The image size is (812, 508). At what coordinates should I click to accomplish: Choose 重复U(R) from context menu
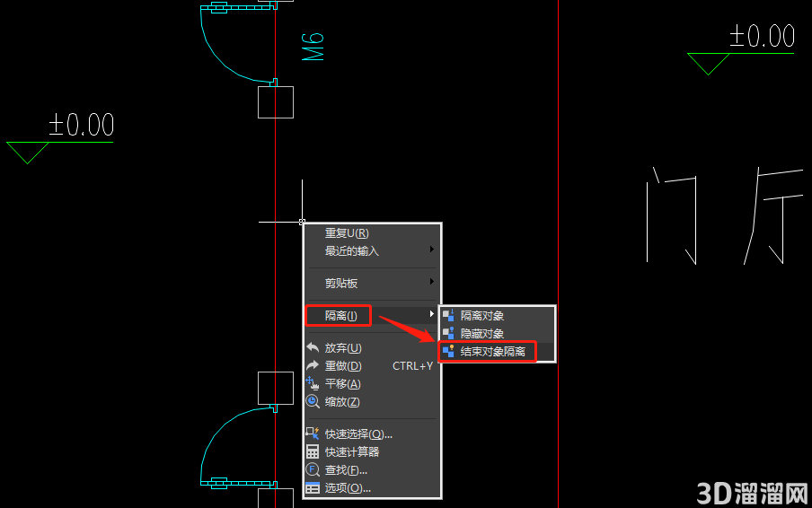372,233
